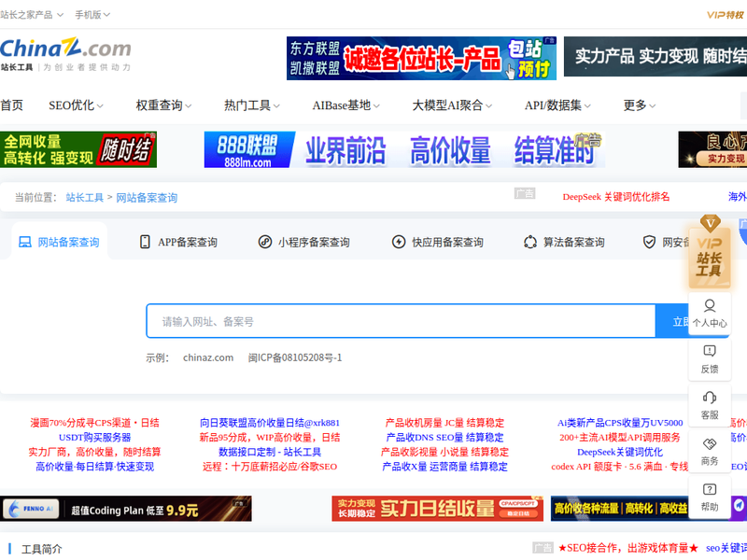Expand the 权重查询 menu
Viewport: 747px width, 560px height.
click(164, 105)
